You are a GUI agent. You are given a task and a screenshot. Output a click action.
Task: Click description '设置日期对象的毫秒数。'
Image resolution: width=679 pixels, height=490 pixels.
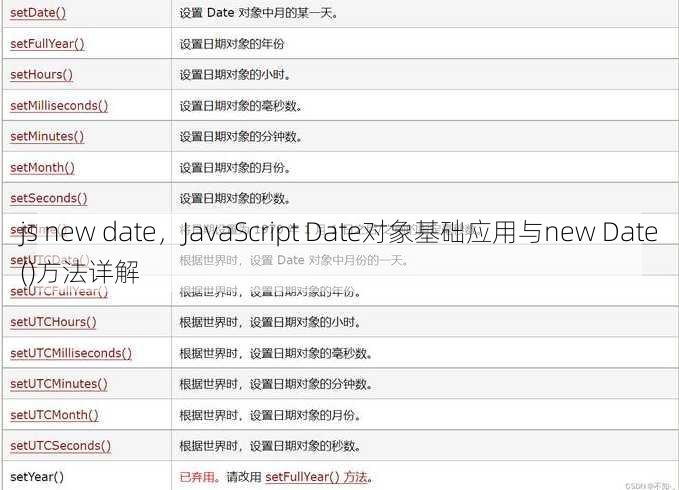241,106
